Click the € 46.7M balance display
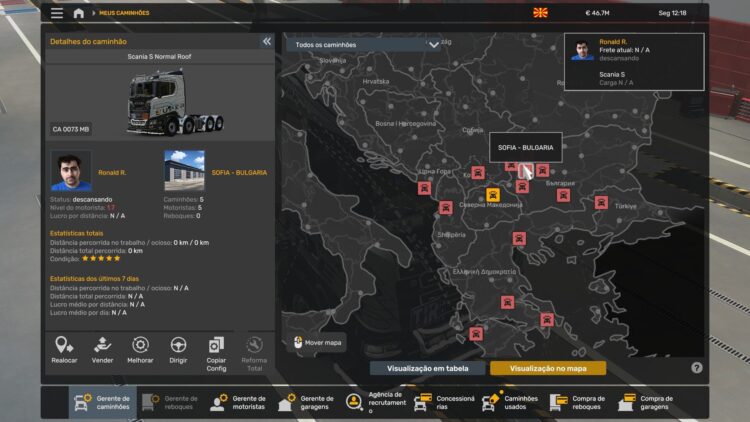 click(597, 13)
